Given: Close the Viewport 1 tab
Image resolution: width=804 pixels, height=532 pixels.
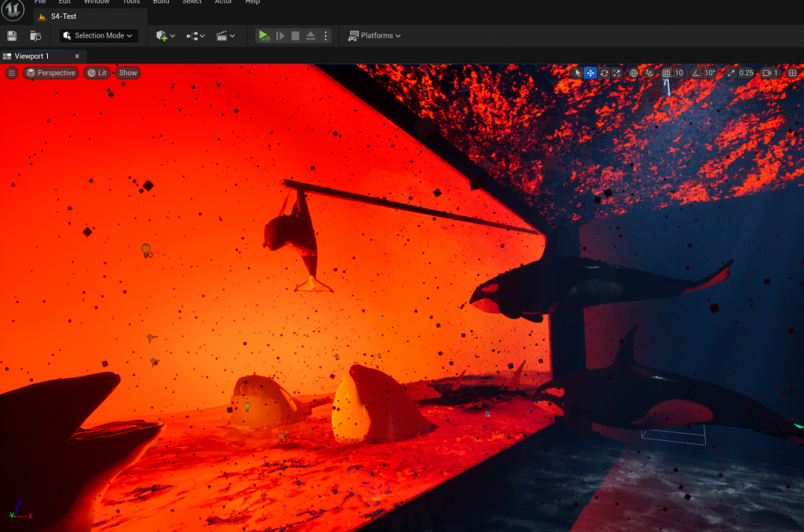Looking at the screenshot, I should pos(78,56).
